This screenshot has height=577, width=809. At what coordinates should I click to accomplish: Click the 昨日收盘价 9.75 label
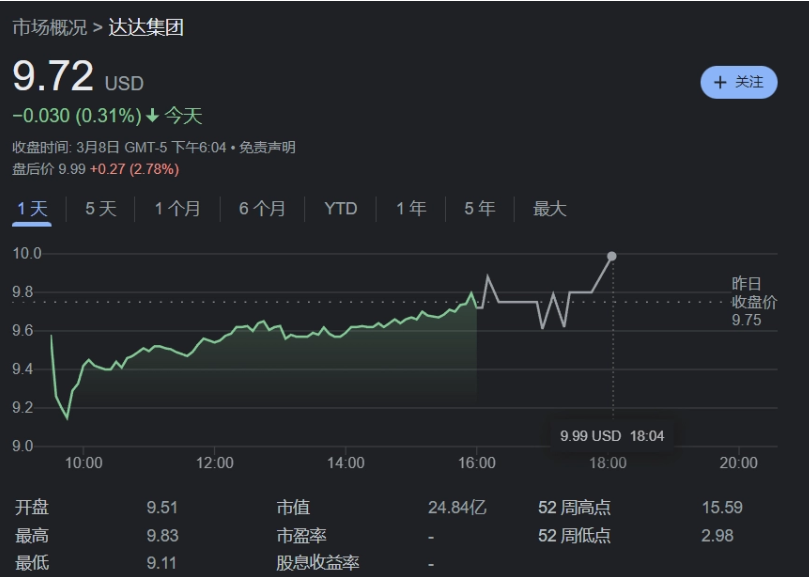[754, 301]
